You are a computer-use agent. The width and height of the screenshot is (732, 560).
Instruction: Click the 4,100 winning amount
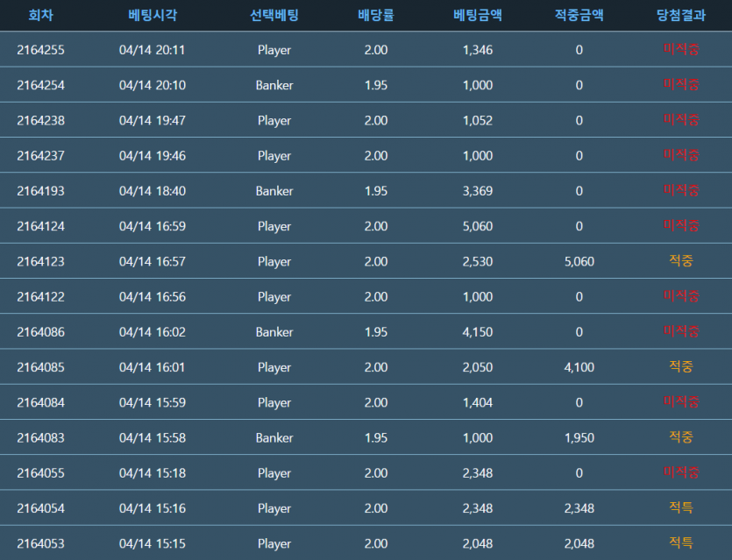[579, 367]
